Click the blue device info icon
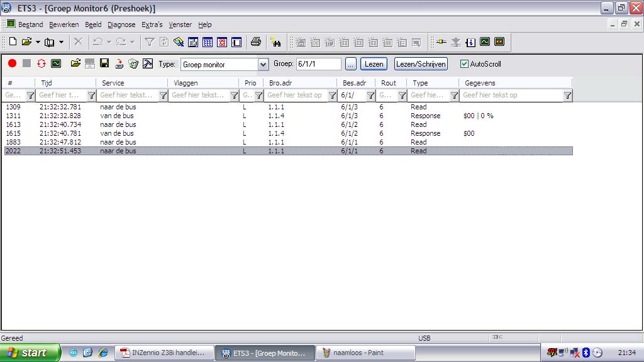The image size is (644, 362). click(470, 42)
